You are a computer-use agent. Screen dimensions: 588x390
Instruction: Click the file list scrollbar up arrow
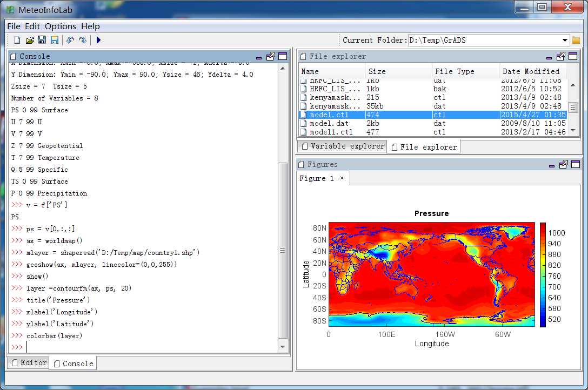coord(573,85)
